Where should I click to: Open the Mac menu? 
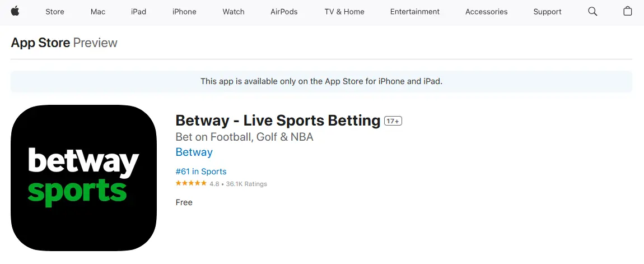98,12
